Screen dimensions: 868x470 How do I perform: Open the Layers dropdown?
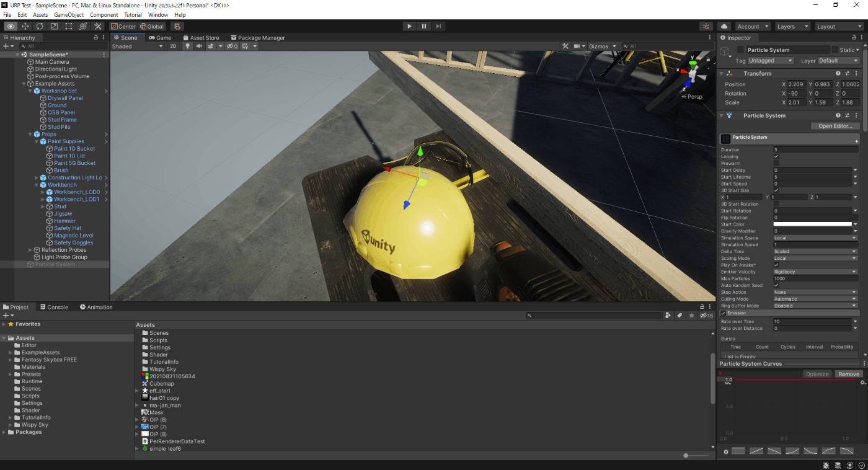coord(792,26)
